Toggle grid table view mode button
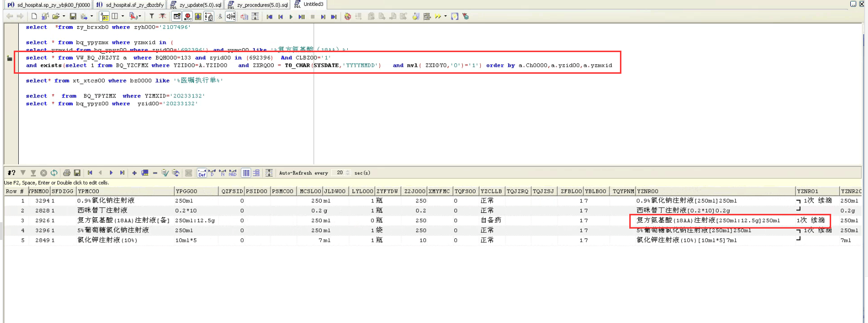 [x=246, y=173]
